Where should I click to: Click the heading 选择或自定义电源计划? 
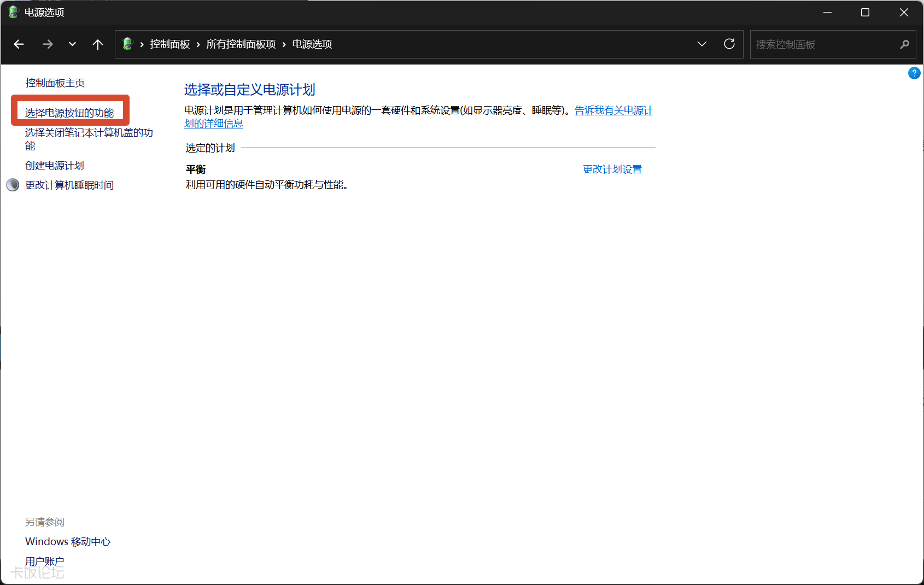(250, 90)
